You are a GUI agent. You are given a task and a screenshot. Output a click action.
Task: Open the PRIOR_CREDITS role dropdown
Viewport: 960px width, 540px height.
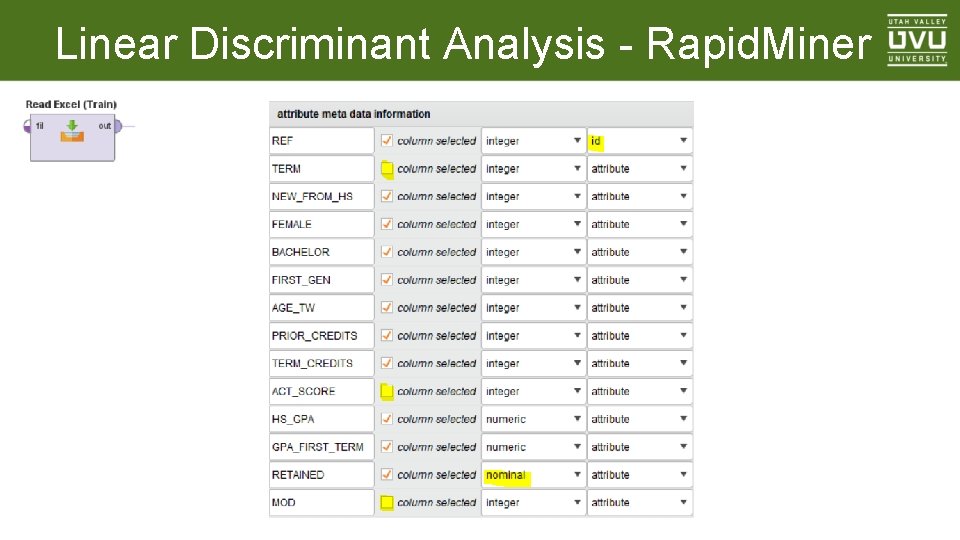pyautogui.click(x=640, y=336)
